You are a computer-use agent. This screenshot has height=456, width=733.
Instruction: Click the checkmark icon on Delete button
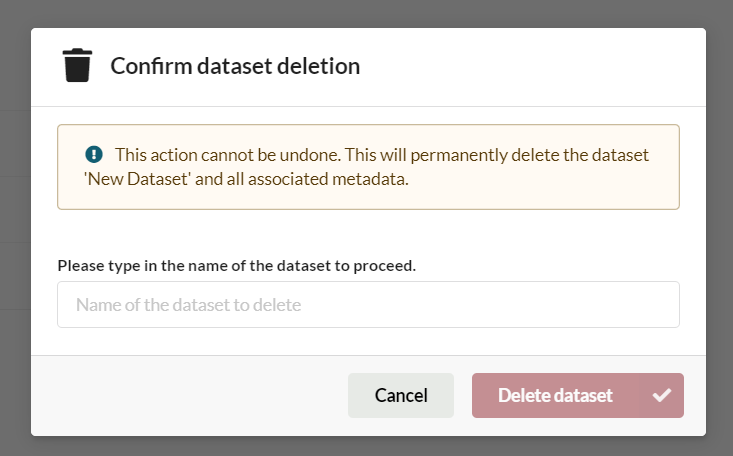661,395
